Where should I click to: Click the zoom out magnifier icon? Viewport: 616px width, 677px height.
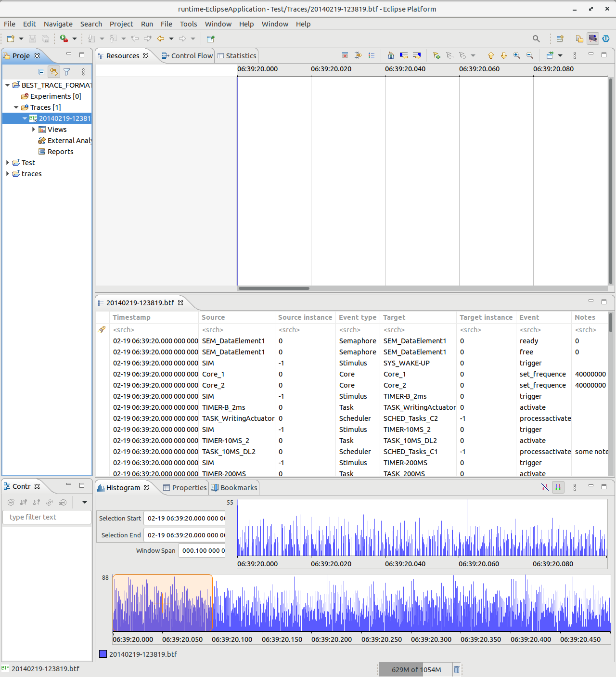tap(530, 56)
